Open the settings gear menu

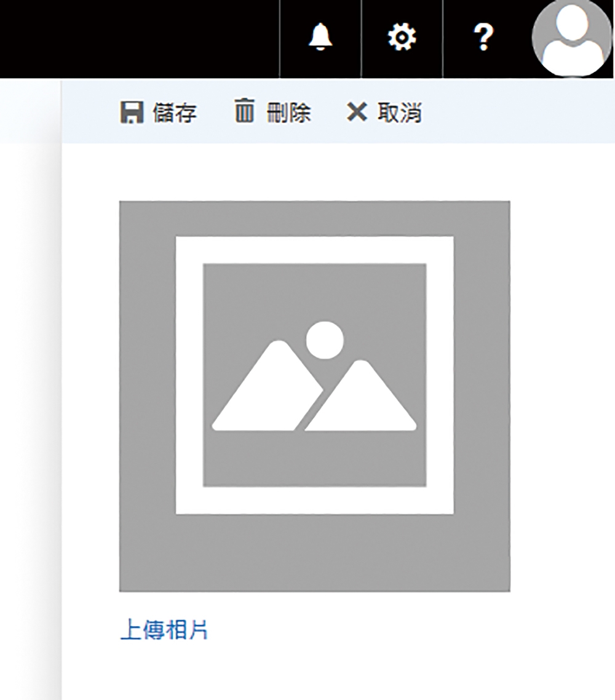402,37
